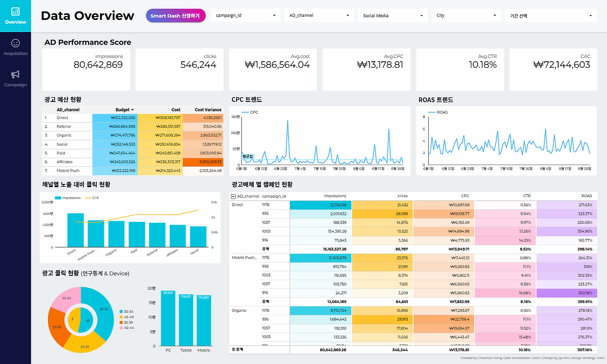Select the PC bar in device chart
Viewport: 607px width, 364px height.
pos(168,318)
